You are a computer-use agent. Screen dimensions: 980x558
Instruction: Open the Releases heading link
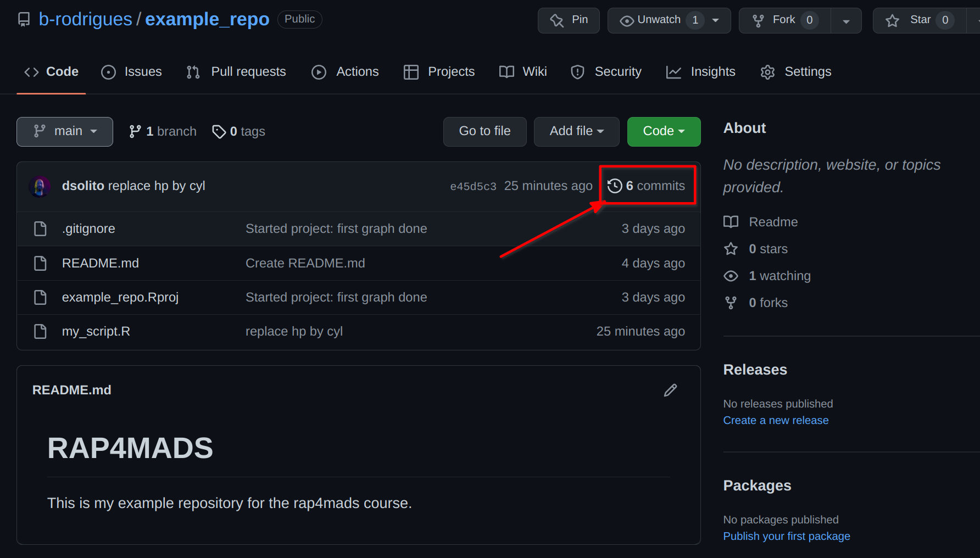click(755, 370)
